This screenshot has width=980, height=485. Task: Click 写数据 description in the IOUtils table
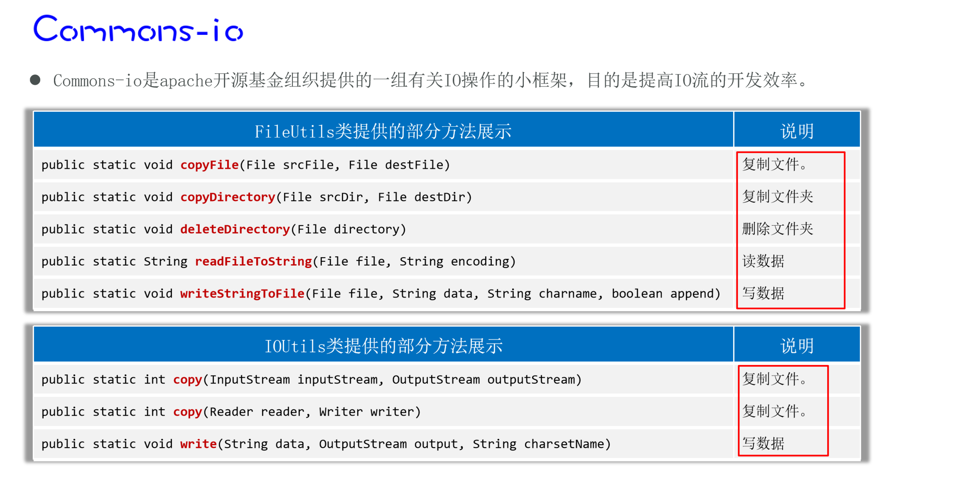[x=763, y=443]
